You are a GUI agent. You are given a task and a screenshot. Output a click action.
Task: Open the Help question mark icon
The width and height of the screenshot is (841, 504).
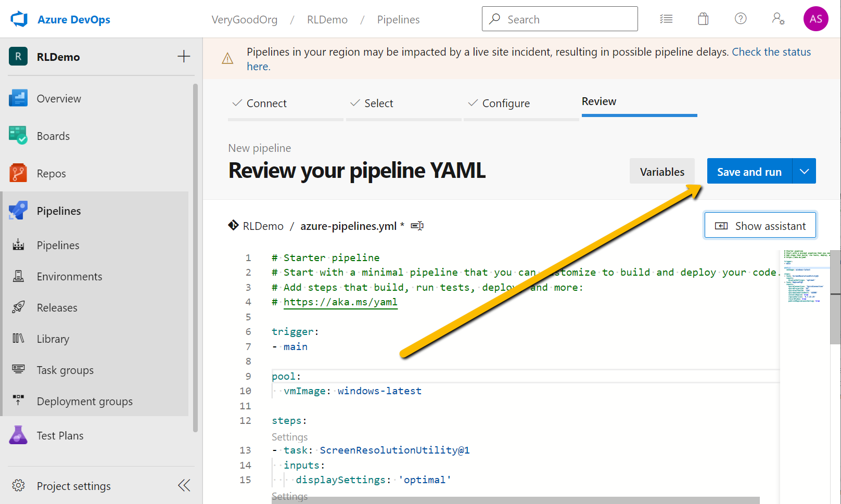point(741,19)
